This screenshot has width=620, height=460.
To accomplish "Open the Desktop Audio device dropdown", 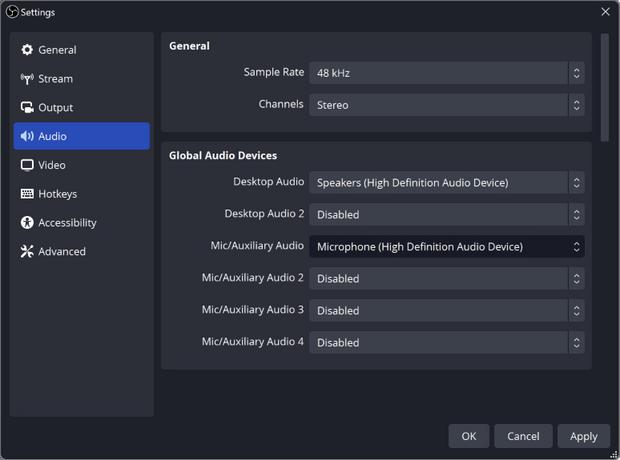I will click(447, 182).
